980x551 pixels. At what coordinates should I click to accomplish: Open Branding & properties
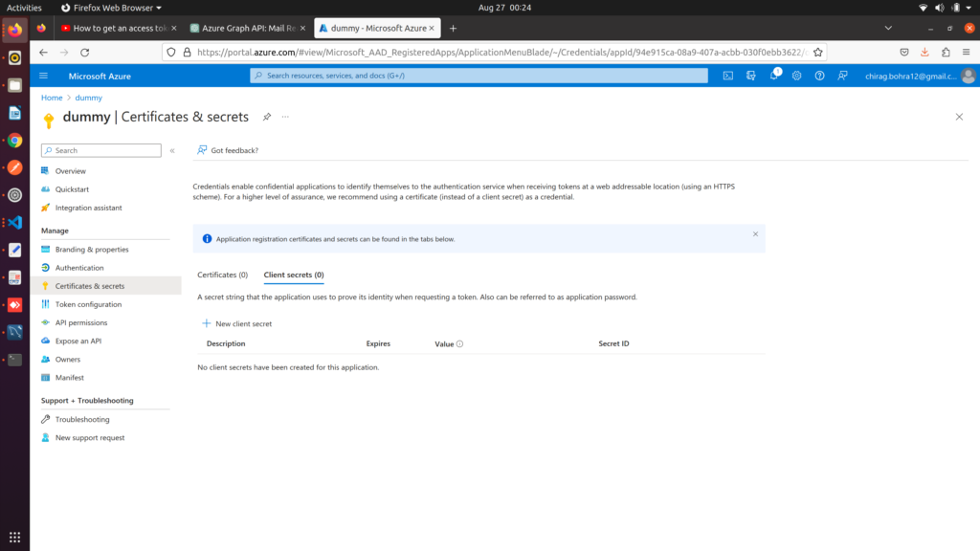tap(91, 250)
